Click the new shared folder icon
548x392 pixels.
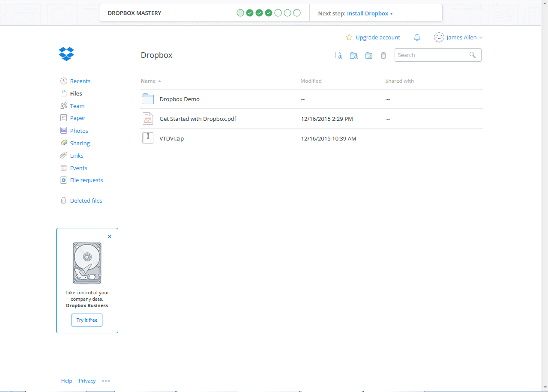point(369,55)
